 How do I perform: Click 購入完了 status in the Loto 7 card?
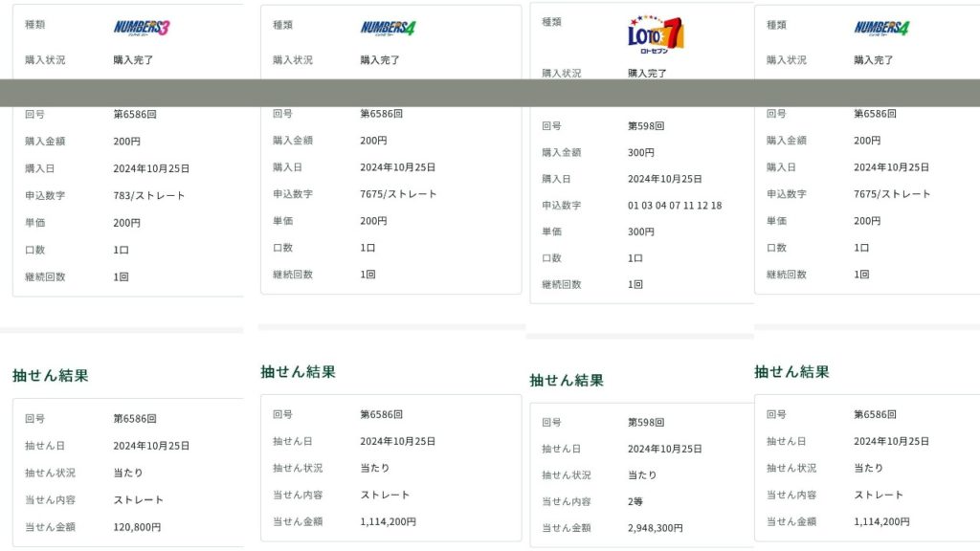(647, 74)
